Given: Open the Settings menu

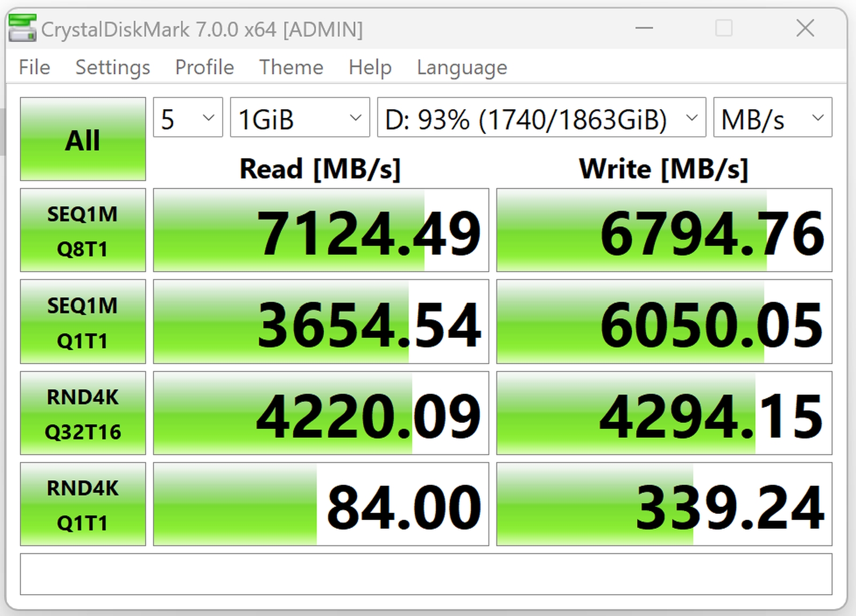Looking at the screenshot, I should click(112, 67).
